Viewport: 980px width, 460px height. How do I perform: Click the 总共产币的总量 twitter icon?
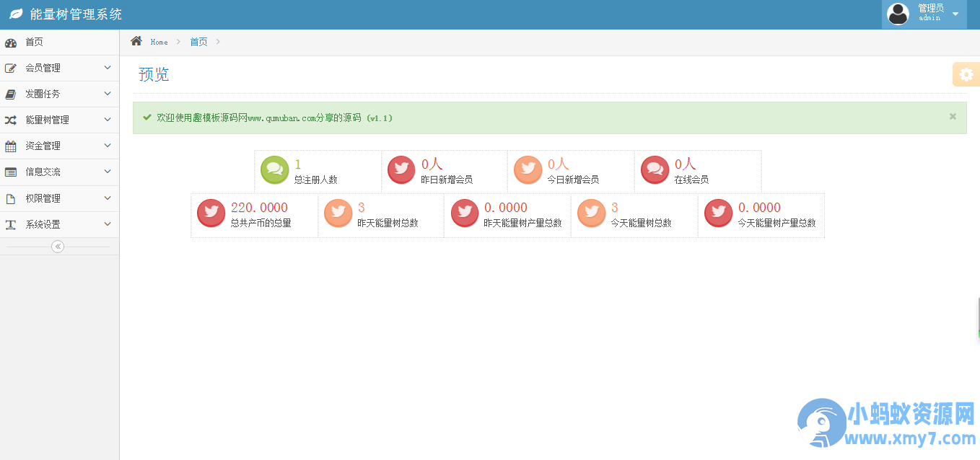211,213
